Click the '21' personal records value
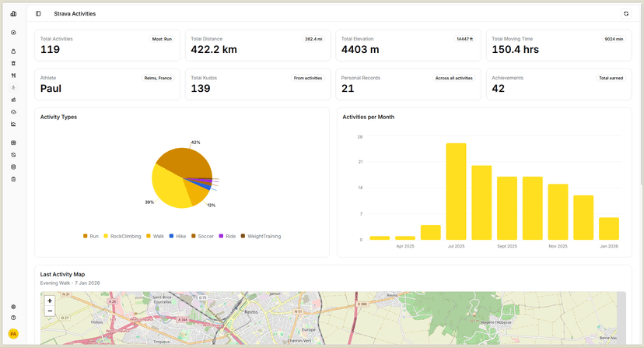 (x=348, y=89)
